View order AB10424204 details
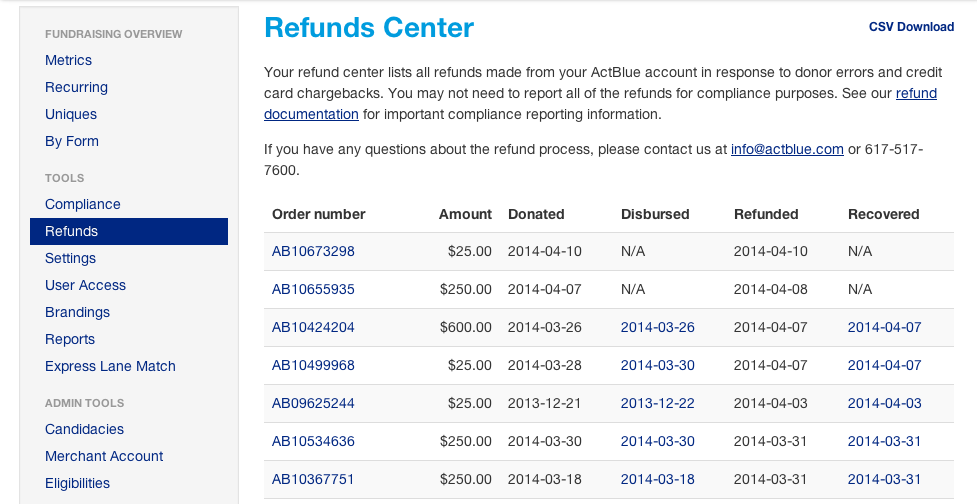This screenshot has width=977, height=504. 313,328
